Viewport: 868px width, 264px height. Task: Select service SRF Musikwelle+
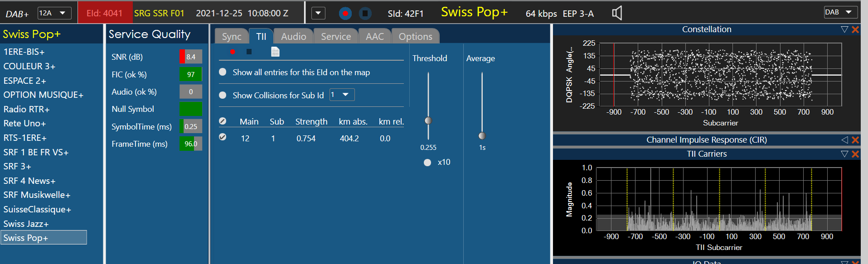(x=37, y=195)
